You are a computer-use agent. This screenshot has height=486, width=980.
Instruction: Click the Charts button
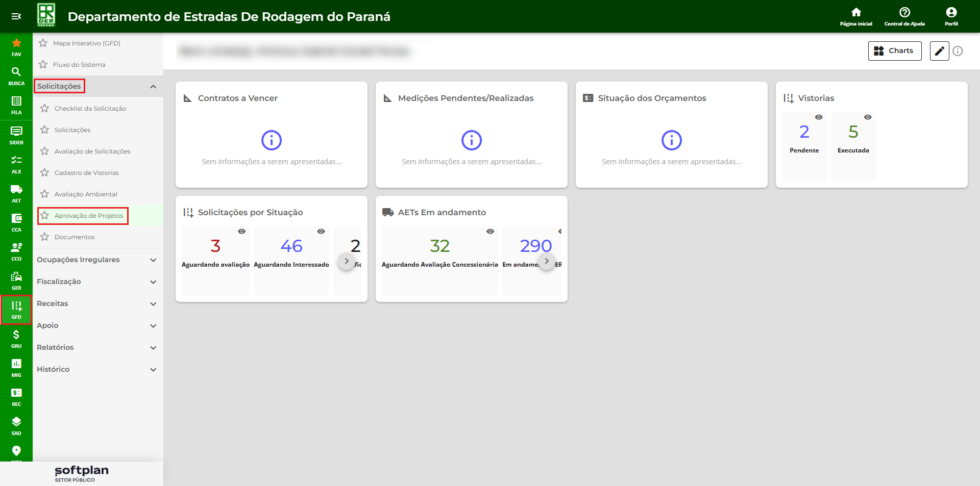[894, 51]
